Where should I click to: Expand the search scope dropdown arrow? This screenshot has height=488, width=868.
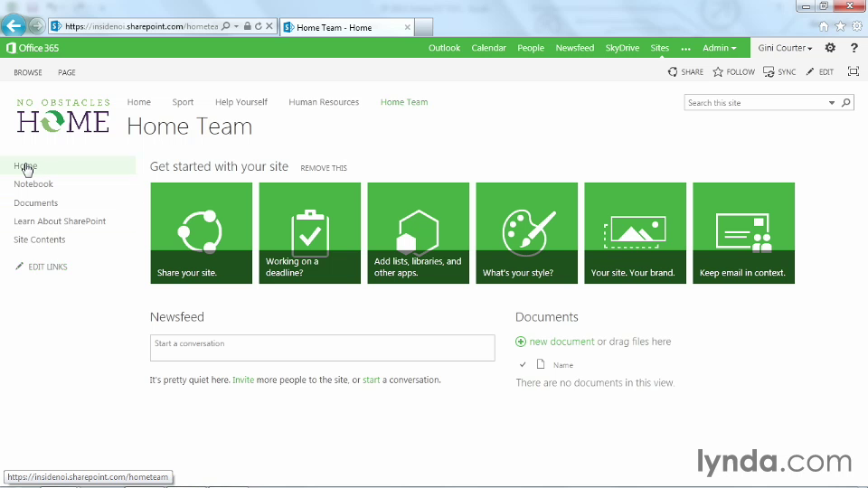tap(832, 103)
